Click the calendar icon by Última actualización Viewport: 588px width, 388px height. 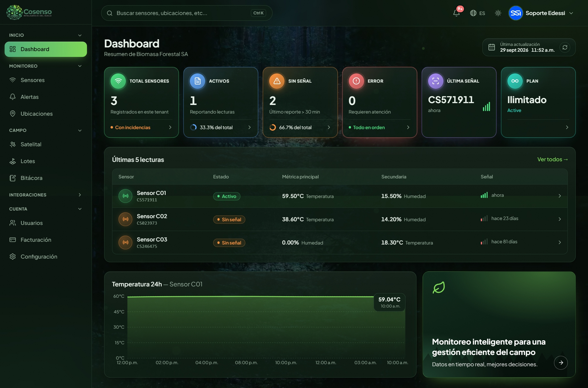click(x=492, y=47)
